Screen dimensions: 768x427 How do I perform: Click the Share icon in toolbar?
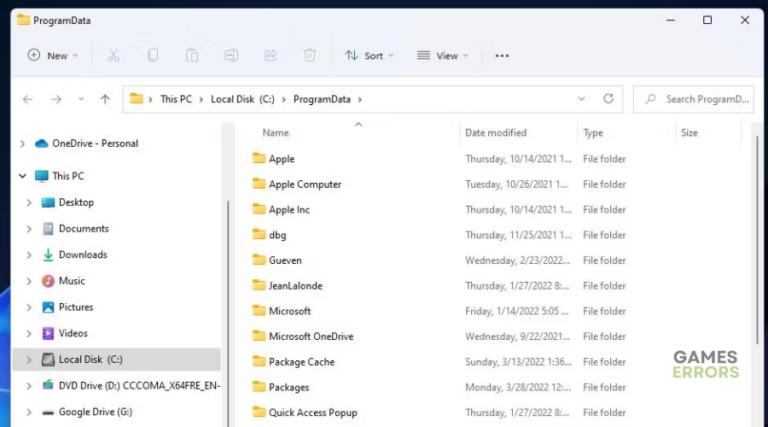[x=270, y=56]
